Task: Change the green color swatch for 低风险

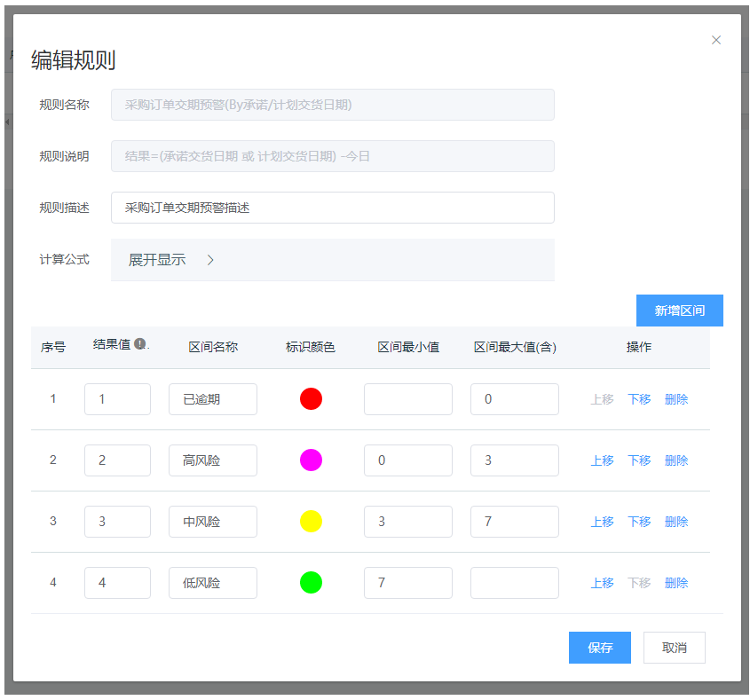Action: (311, 583)
